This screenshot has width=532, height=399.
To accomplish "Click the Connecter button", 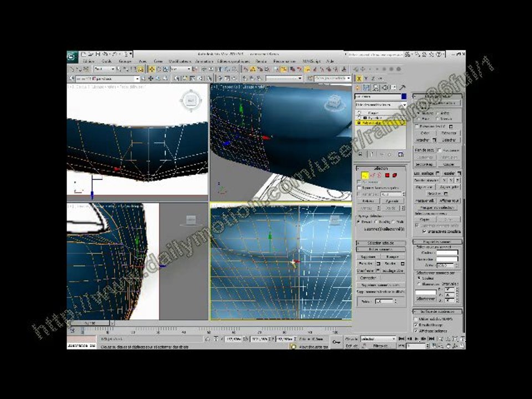I will point(368,278).
